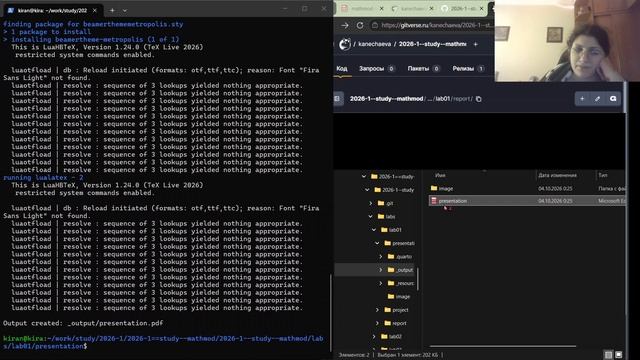Open kanechaeva user breadcrumb link
Image resolution: width=640 pixels, height=360 pixels.
click(x=374, y=44)
